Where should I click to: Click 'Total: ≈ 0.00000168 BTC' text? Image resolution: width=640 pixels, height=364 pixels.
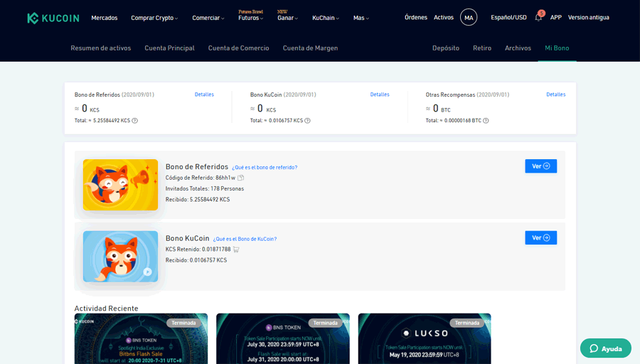454,120
